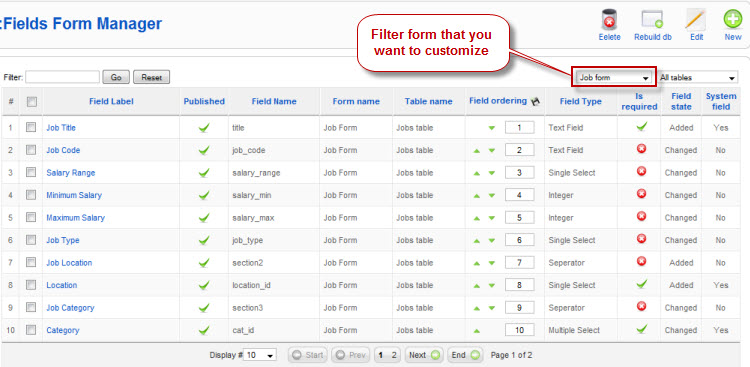Sort by Field state column header
Viewport: 750px width, 367px height.
(x=681, y=101)
